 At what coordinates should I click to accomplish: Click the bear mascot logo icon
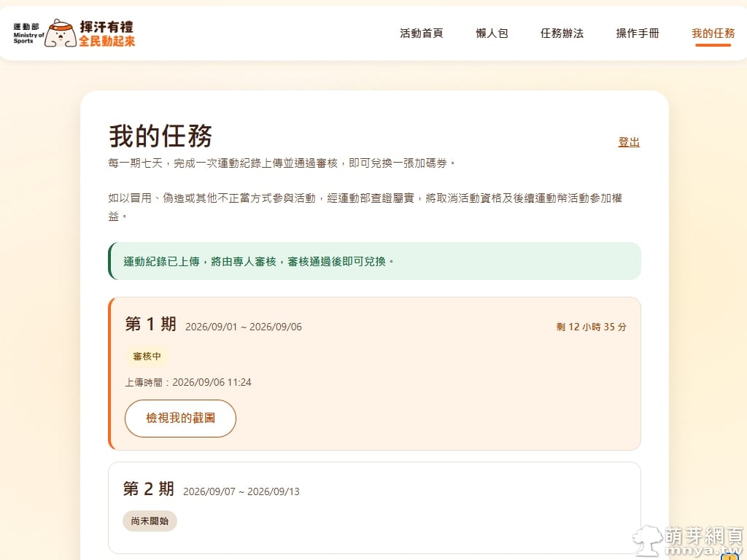tap(61, 34)
